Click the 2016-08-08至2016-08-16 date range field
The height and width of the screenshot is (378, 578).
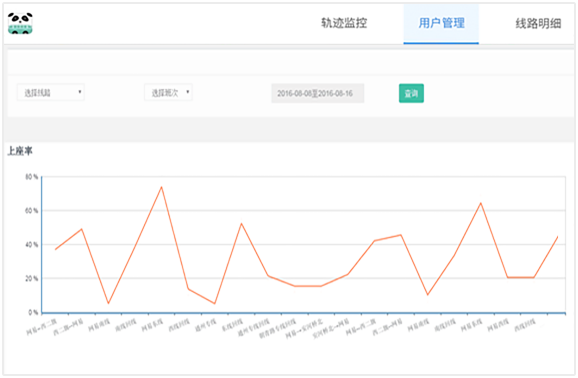pyautogui.click(x=318, y=93)
